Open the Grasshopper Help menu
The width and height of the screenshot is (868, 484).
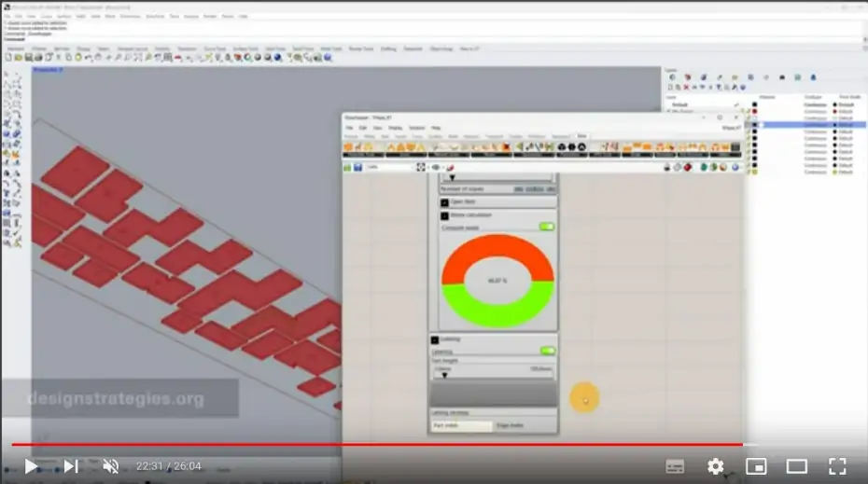(x=436, y=128)
